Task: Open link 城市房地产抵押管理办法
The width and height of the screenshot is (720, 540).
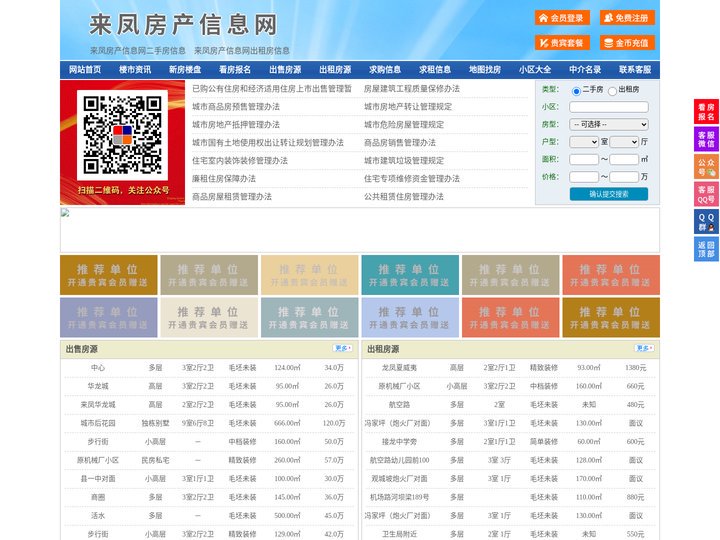Action: [236, 124]
